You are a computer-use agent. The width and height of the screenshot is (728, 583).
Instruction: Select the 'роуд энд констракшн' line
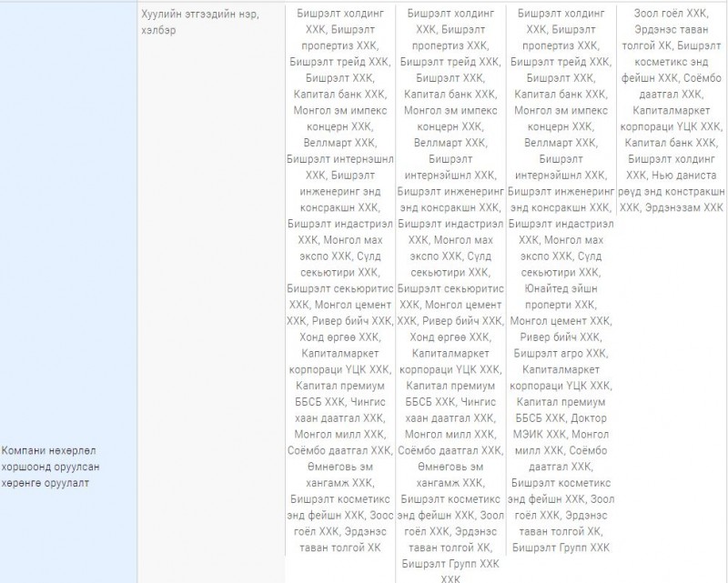[671, 191]
